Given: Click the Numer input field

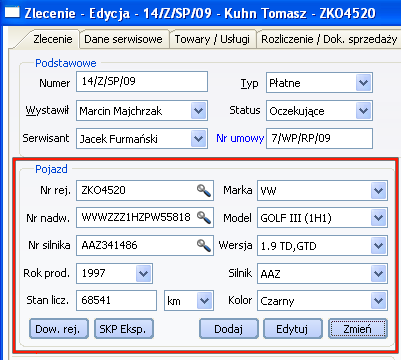Looking at the screenshot, I should pos(142,81).
